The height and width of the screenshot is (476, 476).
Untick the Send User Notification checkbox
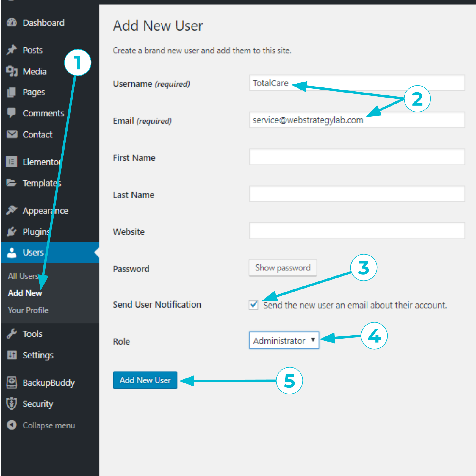click(x=253, y=305)
